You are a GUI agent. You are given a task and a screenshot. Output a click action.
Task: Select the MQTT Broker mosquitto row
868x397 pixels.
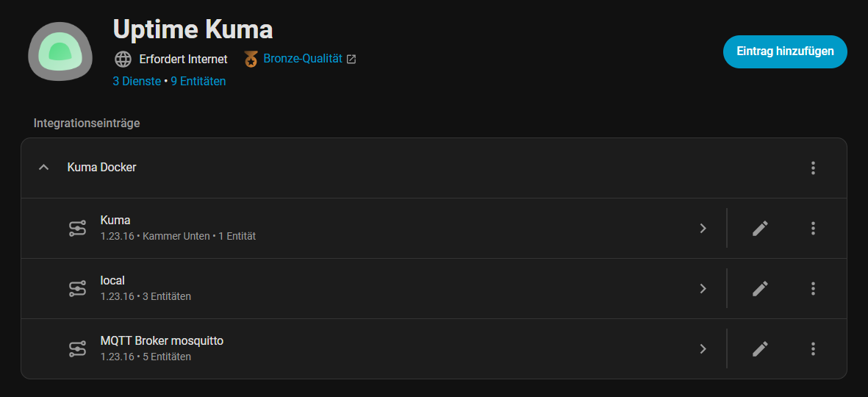(x=367, y=348)
